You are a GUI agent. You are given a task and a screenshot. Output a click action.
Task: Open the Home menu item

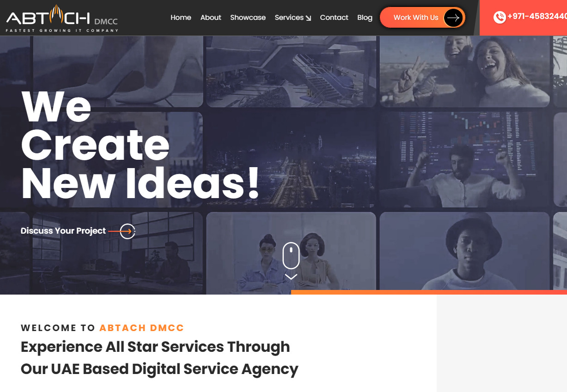click(181, 18)
